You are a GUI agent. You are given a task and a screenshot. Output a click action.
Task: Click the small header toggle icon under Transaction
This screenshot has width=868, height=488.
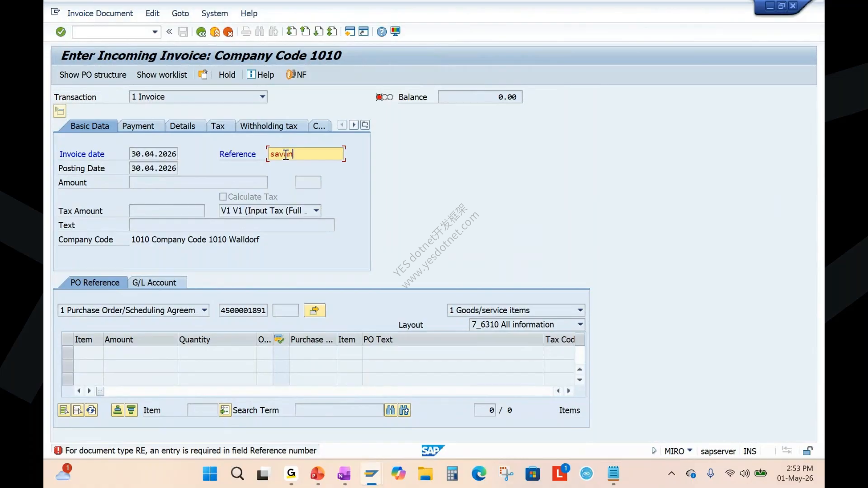60,111
